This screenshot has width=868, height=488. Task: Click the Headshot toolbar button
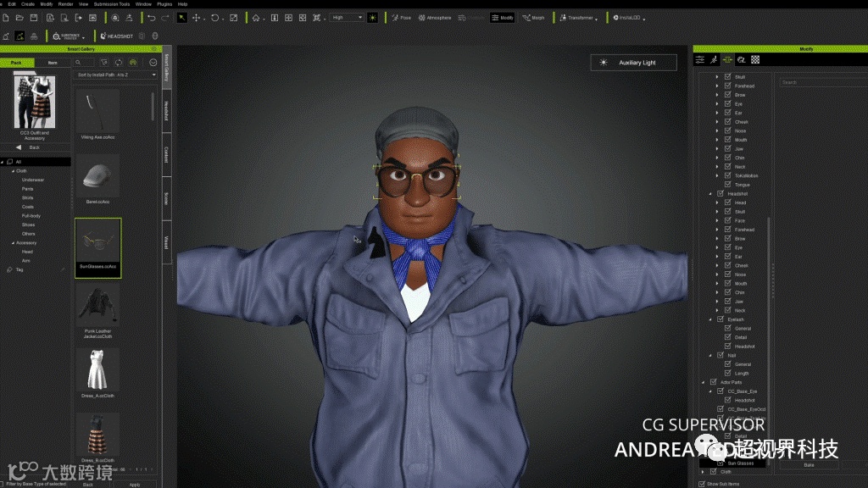pyautogui.click(x=116, y=36)
